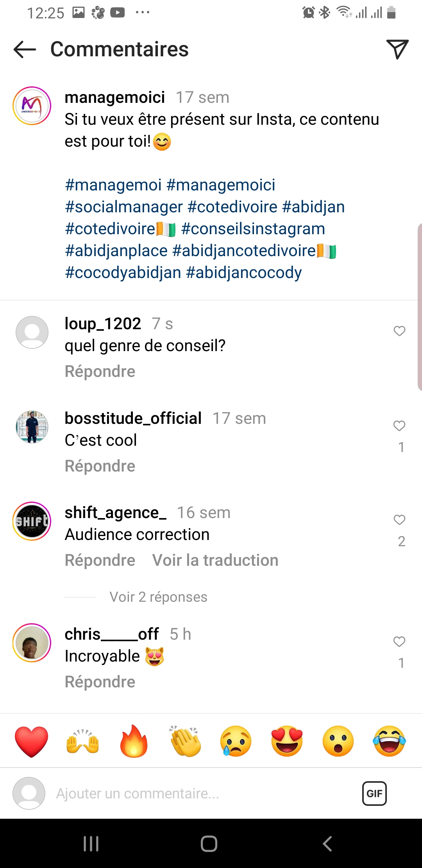Open the GIF picker
The width and height of the screenshot is (422, 868).
pyautogui.click(x=374, y=793)
